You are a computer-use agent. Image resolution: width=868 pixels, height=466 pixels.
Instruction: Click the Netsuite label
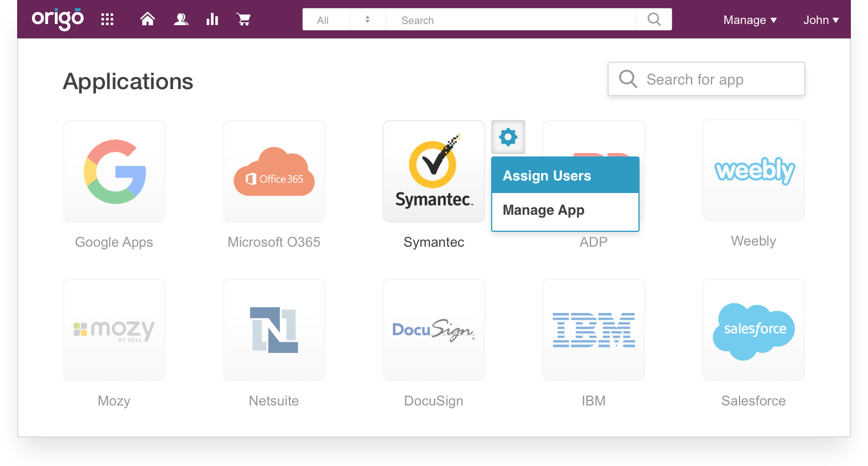(274, 401)
